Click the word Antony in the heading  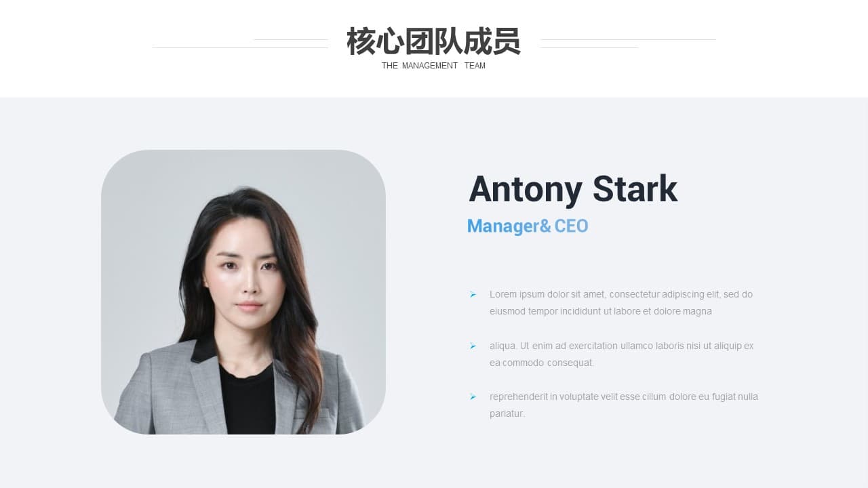[526, 190]
